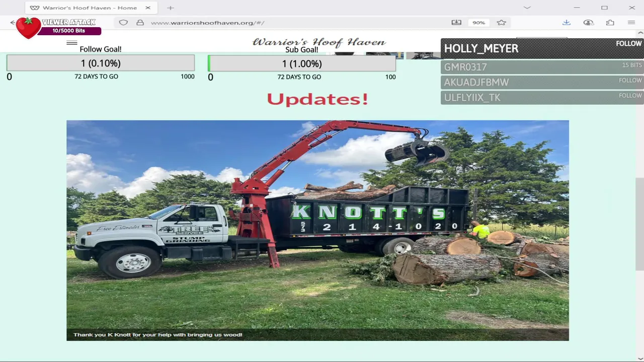Bookmark this page with the star icon

[x=501, y=23]
